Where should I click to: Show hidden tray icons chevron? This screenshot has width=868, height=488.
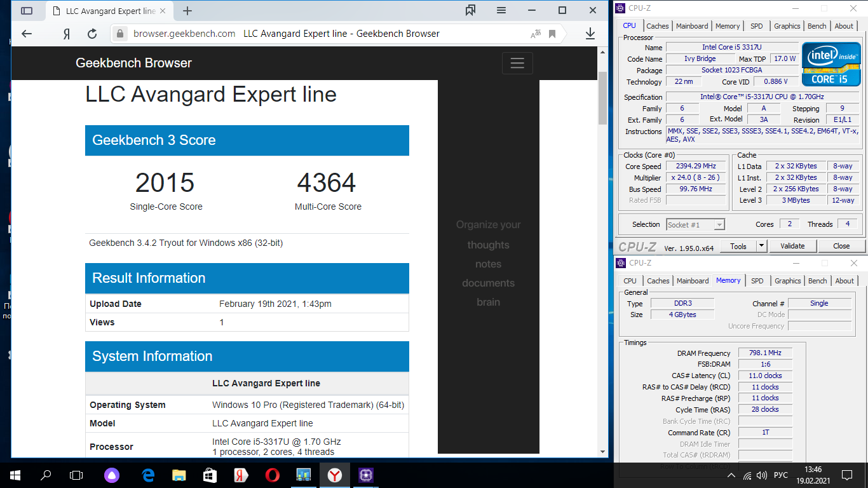(x=731, y=475)
